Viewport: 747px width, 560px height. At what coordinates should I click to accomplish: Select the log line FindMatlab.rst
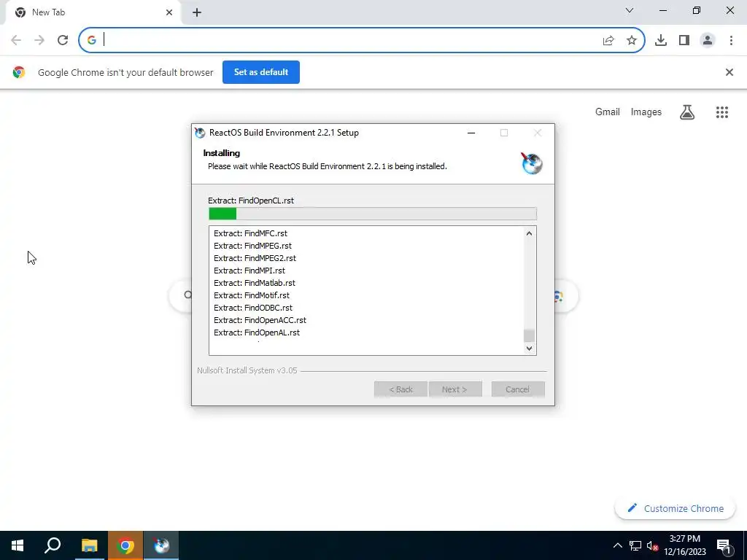255,283
